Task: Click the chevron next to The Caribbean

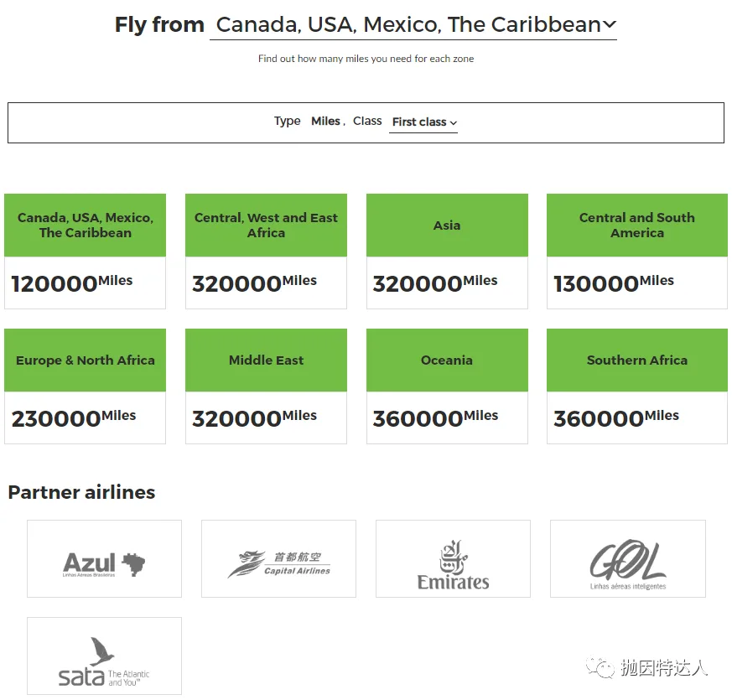Action: pos(610,24)
